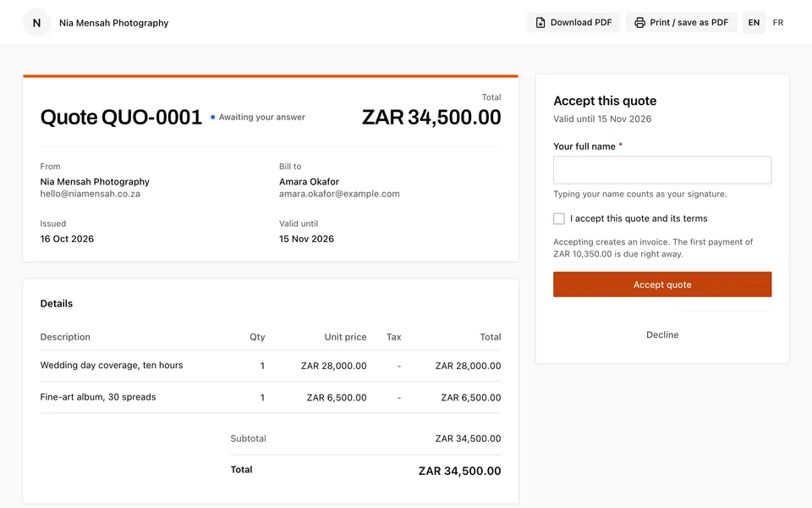
Task: Click the unit price 'ZAR 28,000.00'
Action: [334, 366]
